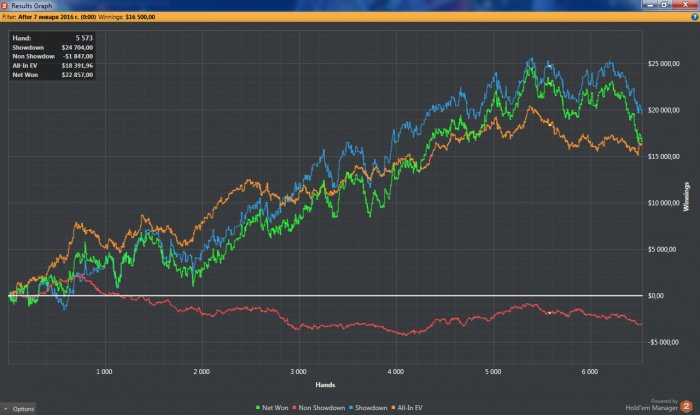Maximize the Results Graph window
This screenshot has width=700, height=415.
point(664,4)
